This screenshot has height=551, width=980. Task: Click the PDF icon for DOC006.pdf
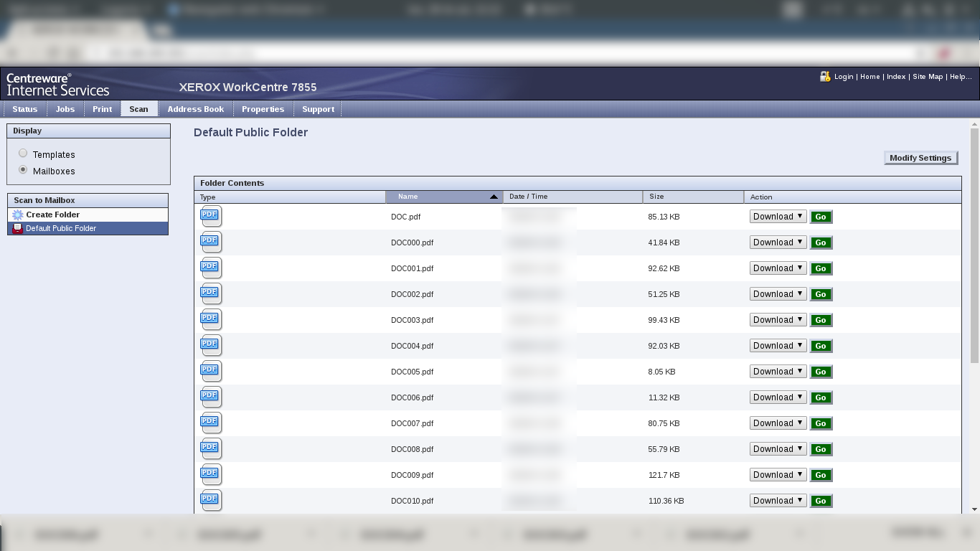tap(211, 397)
